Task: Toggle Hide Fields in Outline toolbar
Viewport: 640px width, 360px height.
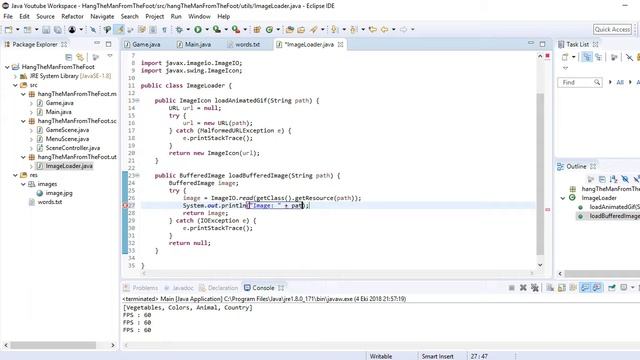Action: click(x=625, y=179)
